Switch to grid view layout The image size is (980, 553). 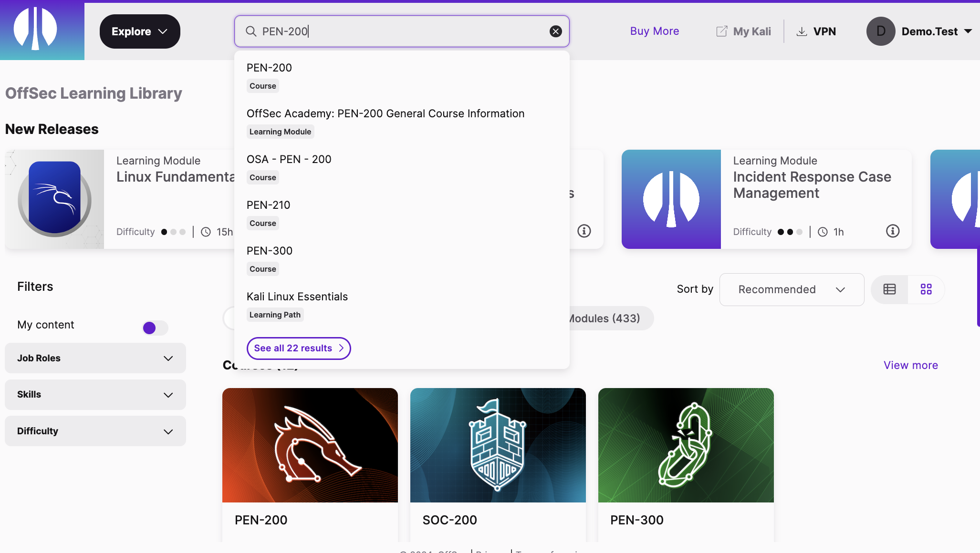coord(926,289)
